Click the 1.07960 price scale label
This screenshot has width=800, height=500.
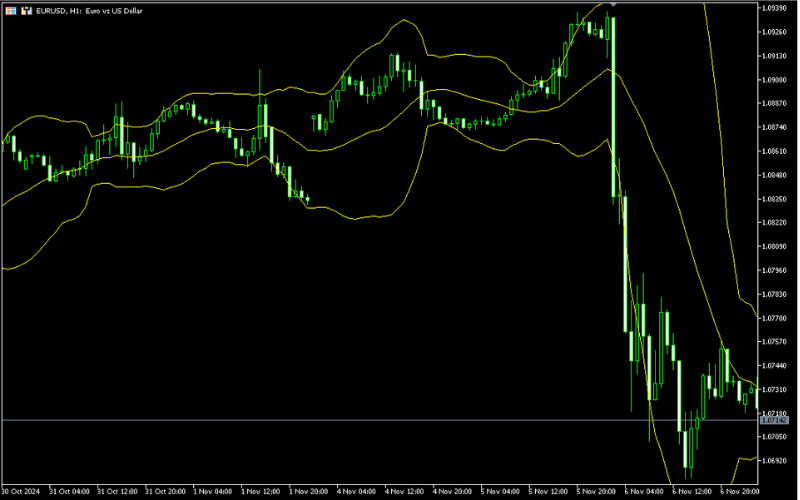[x=774, y=271]
